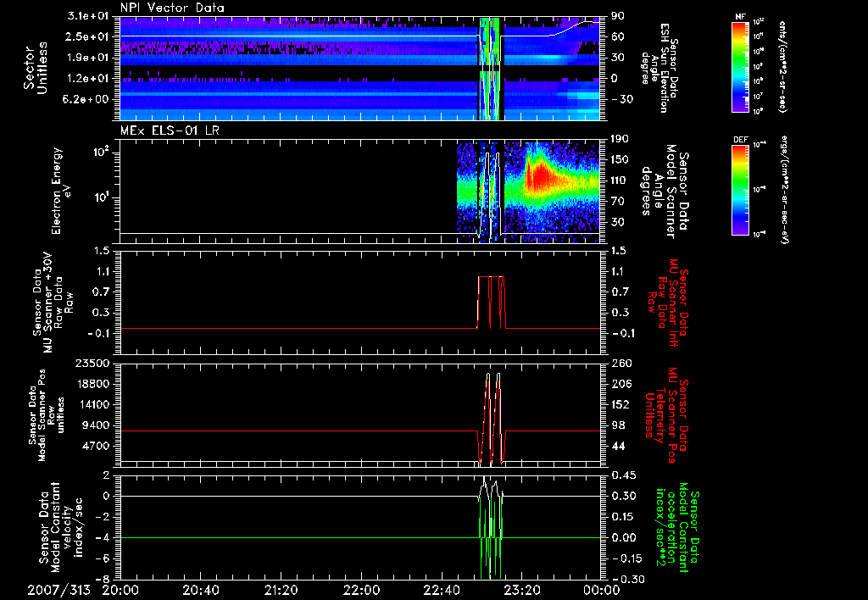Viewport: 868px width, 600px height.
Task: Click the 152 telemetry axis tick value
Action: tap(620, 404)
